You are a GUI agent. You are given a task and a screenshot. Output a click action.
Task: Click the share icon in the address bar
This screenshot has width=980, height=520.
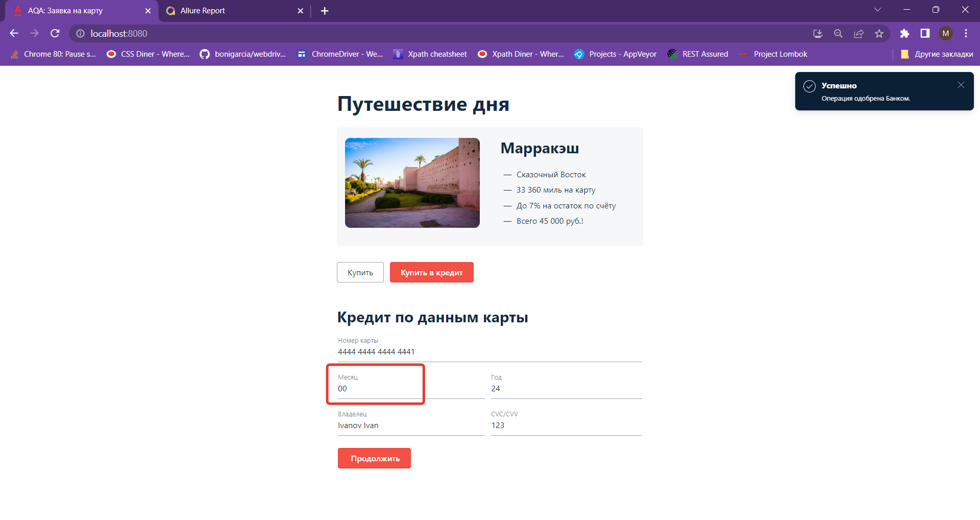coord(859,33)
